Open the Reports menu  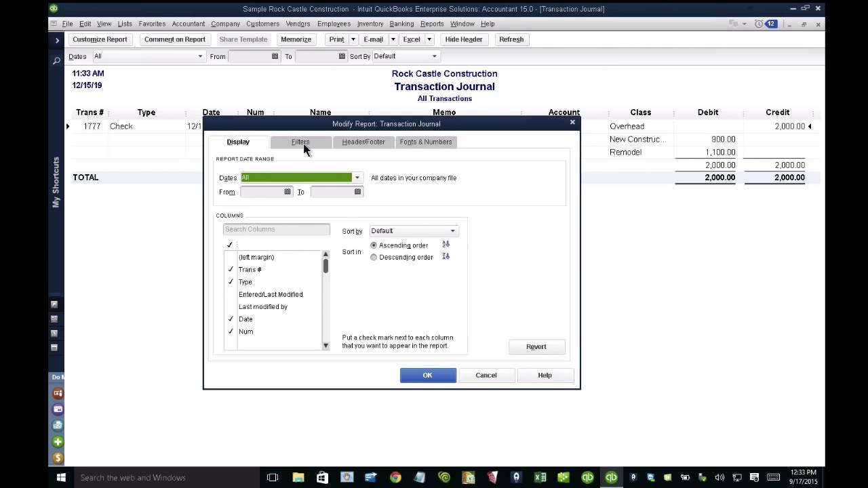[x=432, y=24]
